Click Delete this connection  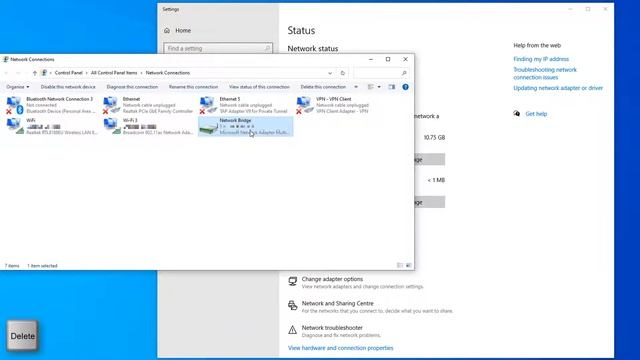click(323, 87)
